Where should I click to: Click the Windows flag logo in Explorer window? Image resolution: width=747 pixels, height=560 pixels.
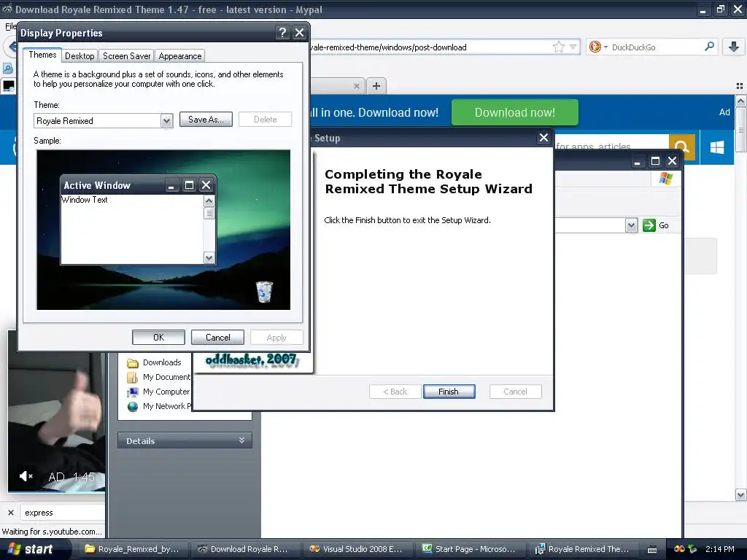[x=665, y=179]
